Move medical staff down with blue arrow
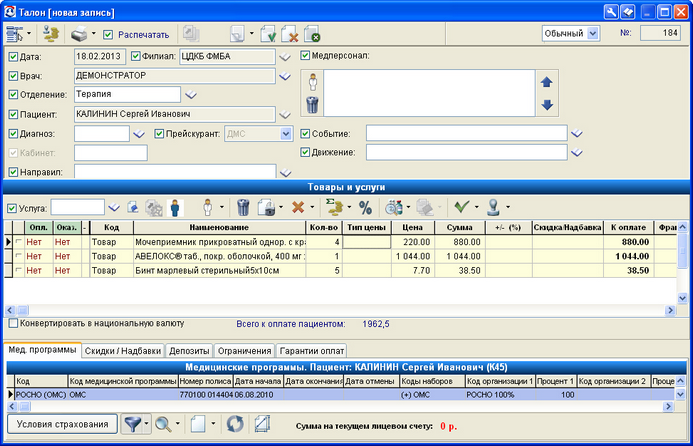 [x=547, y=105]
